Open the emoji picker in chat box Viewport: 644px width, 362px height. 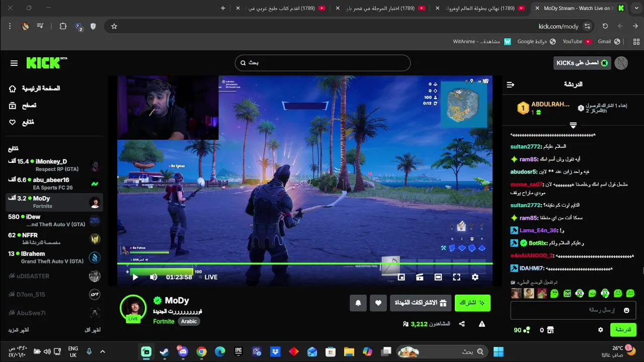point(626,310)
